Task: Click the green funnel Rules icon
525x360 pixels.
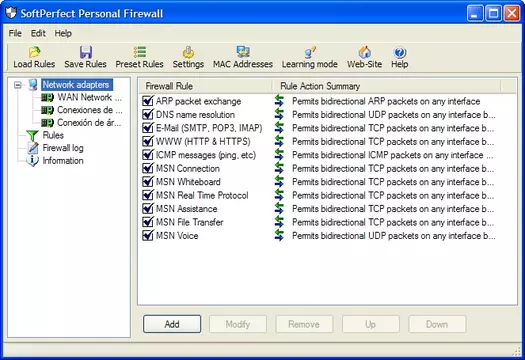Action: click(32, 136)
